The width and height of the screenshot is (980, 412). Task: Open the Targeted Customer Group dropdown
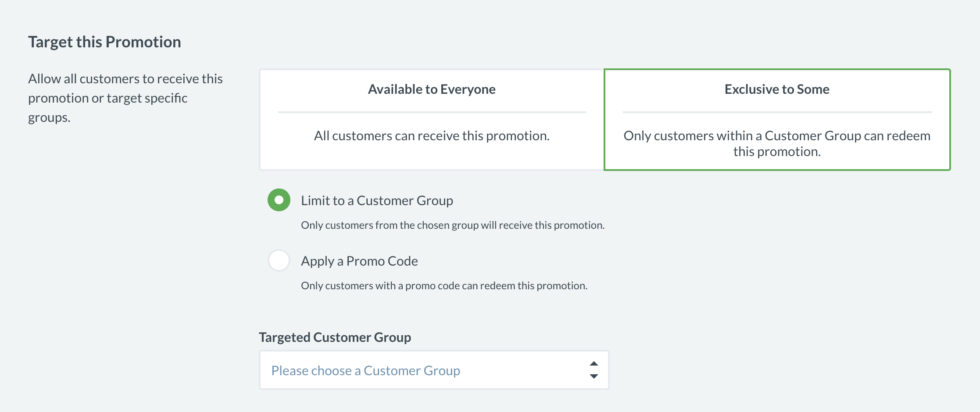coord(433,370)
